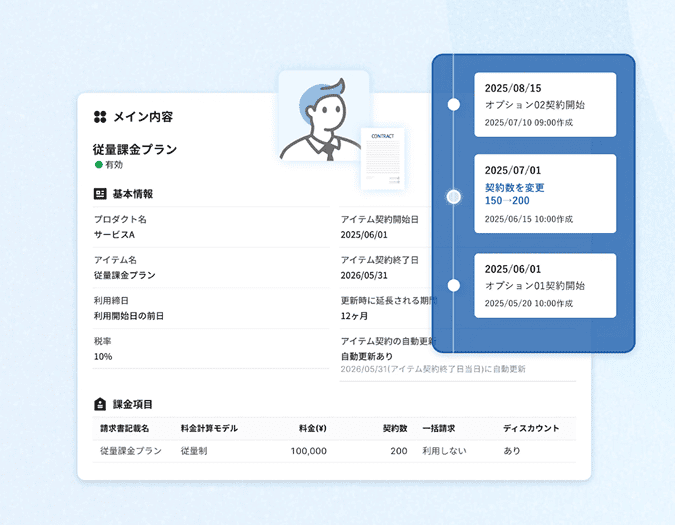The height and width of the screenshot is (525, 675).
Task: Click the 料金計算モデル column header
Action: click(209, 428)
